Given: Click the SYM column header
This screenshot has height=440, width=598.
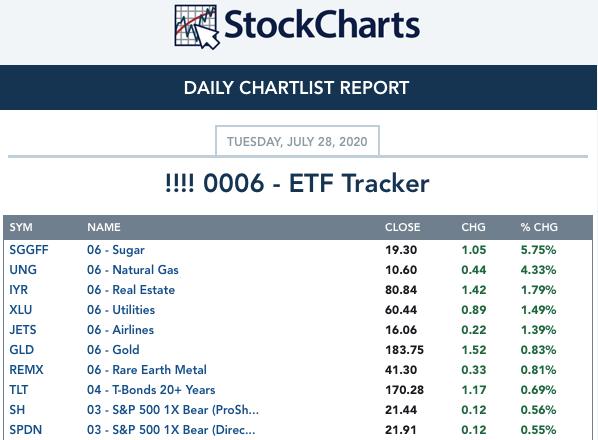Looking at the screenshot, I should point(21,227).
